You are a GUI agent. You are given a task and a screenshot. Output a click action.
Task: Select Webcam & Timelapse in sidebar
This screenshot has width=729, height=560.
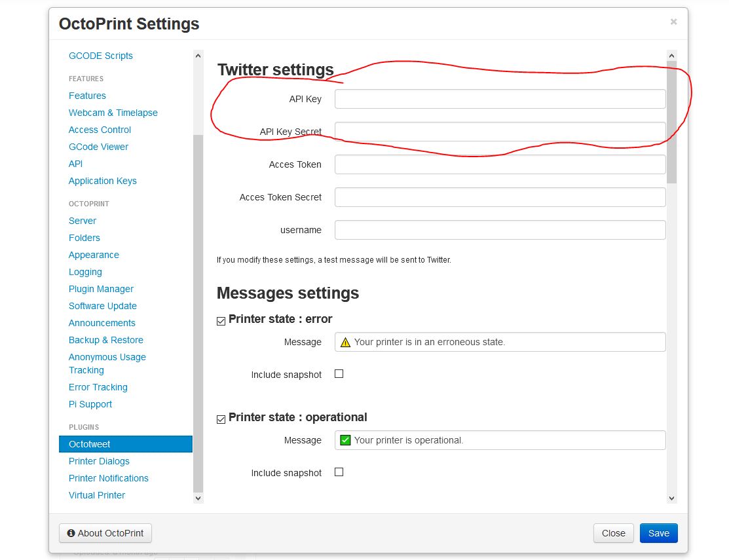[x=113, y=113]
